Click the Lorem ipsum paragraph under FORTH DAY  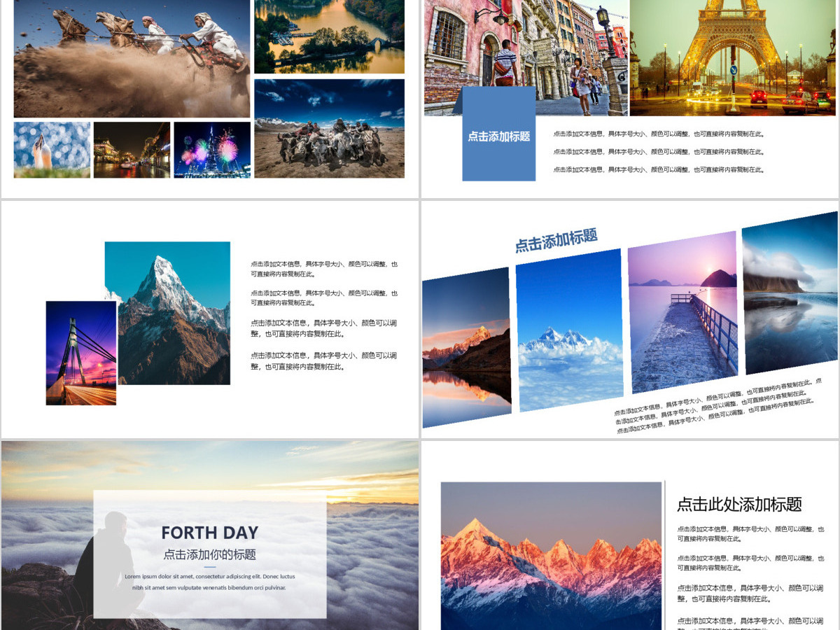(210, 582)
